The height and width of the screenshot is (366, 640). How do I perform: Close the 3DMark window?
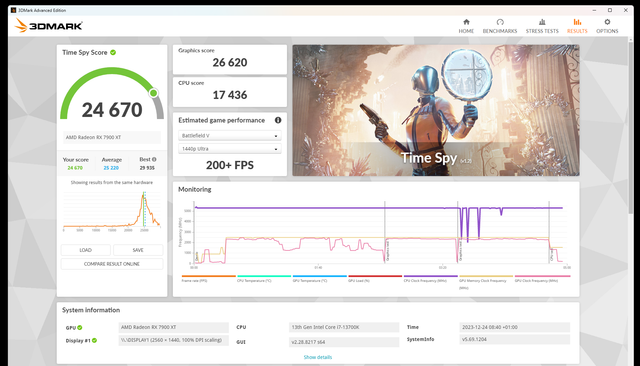pos(626,10)
